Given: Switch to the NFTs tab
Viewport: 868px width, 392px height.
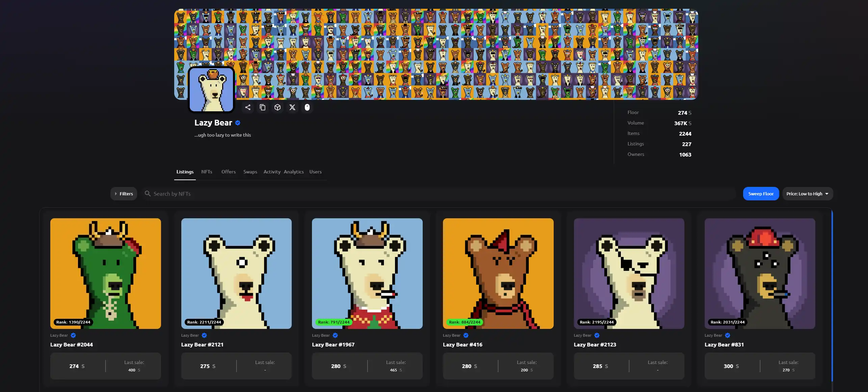Looking at the screenshot, I should (x=207, y=172).
